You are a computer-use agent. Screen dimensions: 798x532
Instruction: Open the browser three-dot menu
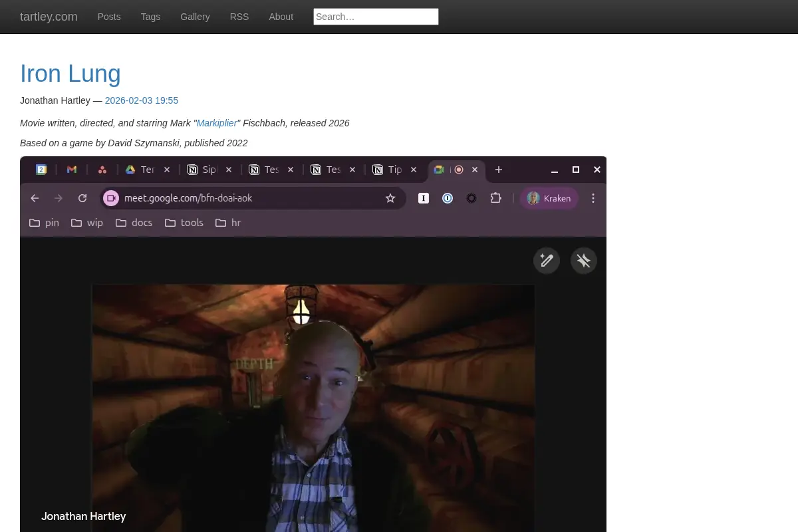(x=593, y=198)
